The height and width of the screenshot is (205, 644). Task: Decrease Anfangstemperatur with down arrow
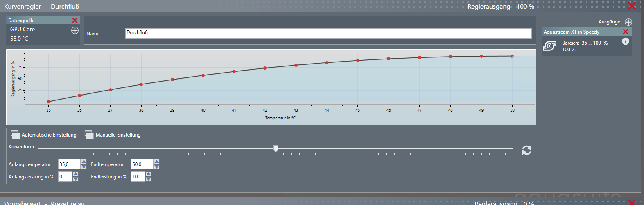[x=84, y=166]
